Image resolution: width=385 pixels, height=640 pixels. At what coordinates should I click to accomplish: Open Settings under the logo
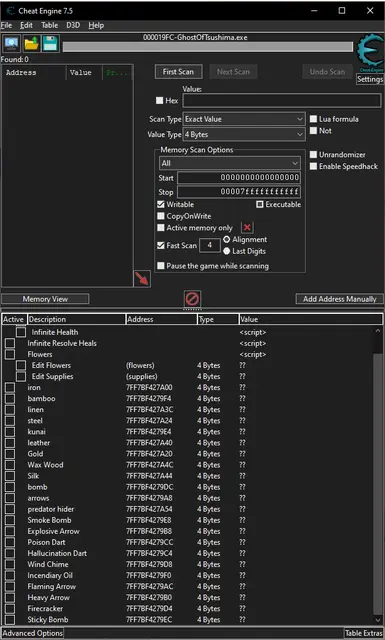[x=369, y=79]
